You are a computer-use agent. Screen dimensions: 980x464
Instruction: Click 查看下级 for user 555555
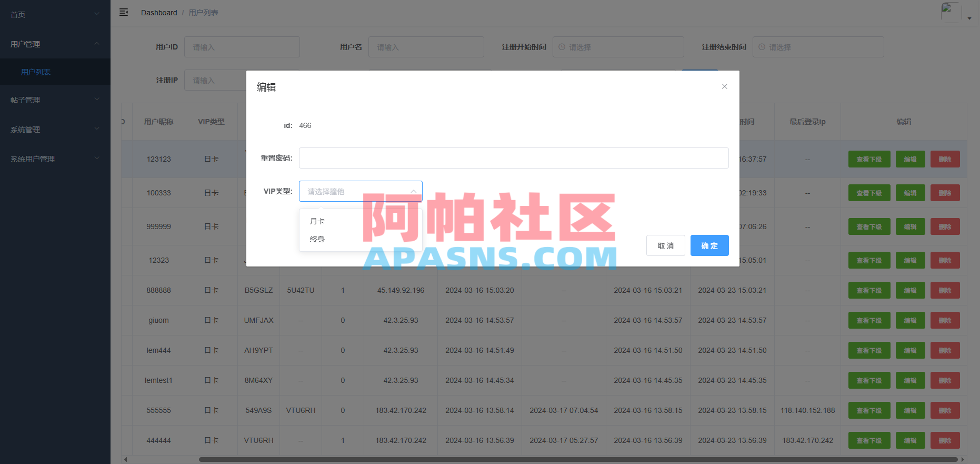click(869, 410)
